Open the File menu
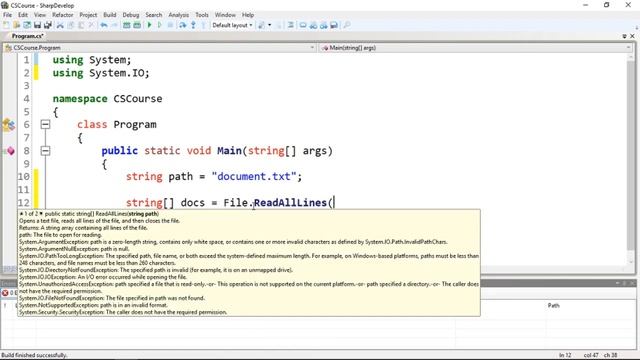This screenshot has height=360, width=640. click(7, 15)
